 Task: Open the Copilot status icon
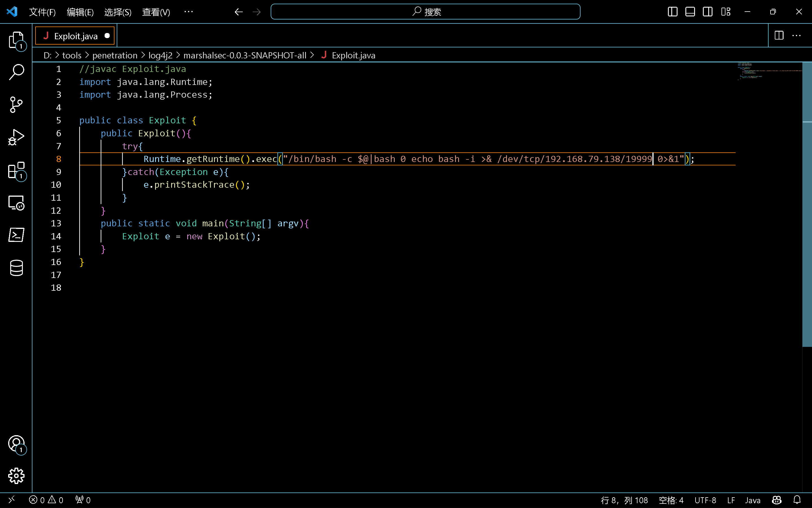pyautogui.click(x=777, y=500)
